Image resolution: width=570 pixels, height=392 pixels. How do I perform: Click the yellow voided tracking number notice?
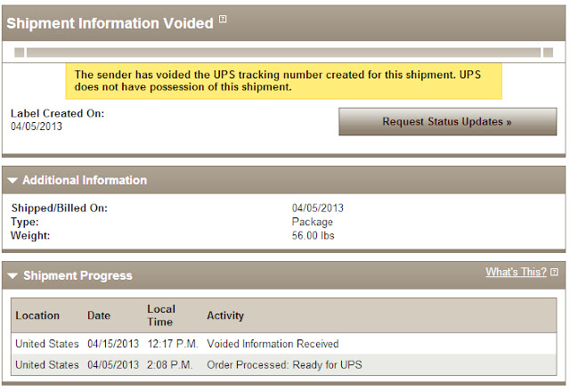[x=285, y=81]
